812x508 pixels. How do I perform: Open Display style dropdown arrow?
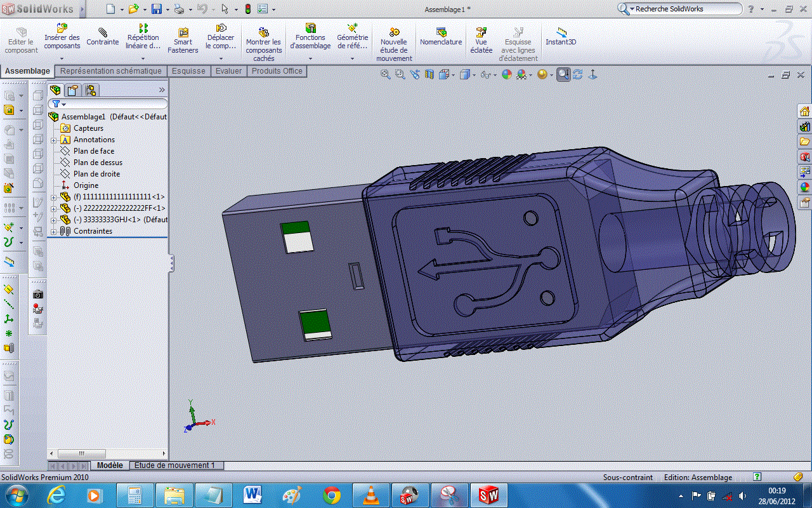click(474, 75)
